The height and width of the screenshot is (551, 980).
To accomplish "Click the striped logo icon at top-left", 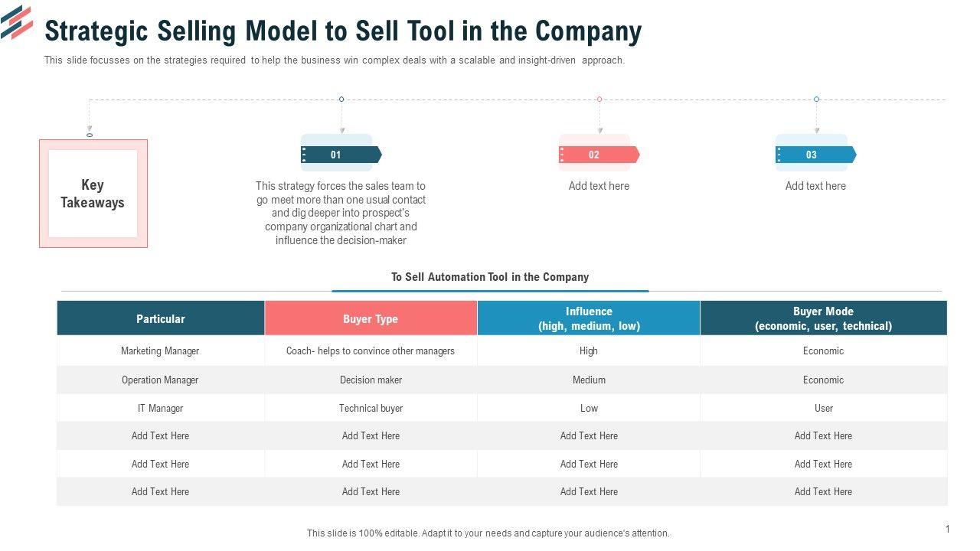I will click(x=17, y=21).
